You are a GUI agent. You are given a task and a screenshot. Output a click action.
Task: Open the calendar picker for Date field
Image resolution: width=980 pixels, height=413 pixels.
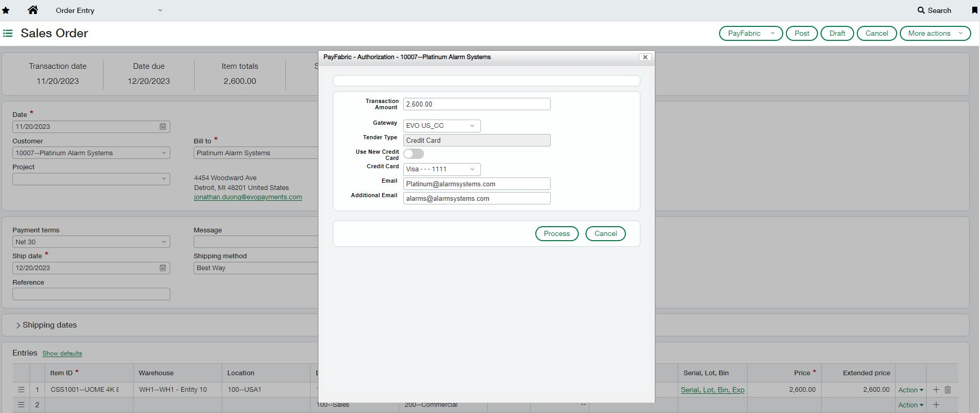pos(163,127)
